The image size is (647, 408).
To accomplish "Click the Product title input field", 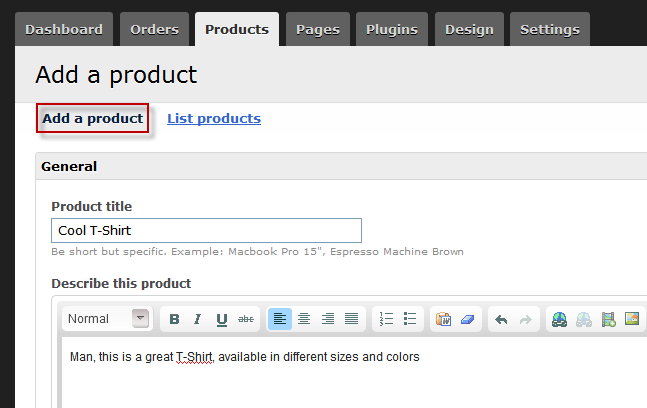I will pyautogui.click(x=206, y=231).
